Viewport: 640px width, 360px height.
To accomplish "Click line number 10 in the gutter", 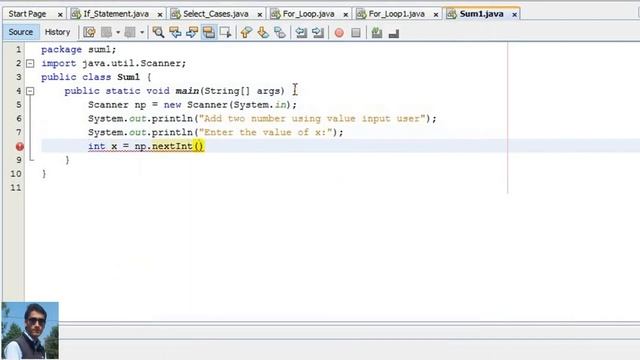I will pyautogui.click(x=16, y=173).
